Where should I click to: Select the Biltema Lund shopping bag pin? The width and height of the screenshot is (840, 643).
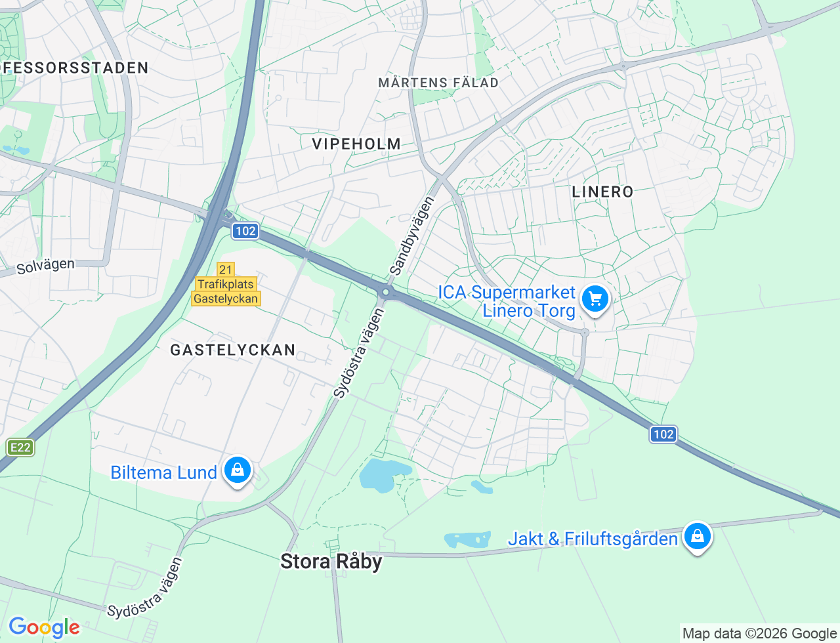tap(238, 471)
